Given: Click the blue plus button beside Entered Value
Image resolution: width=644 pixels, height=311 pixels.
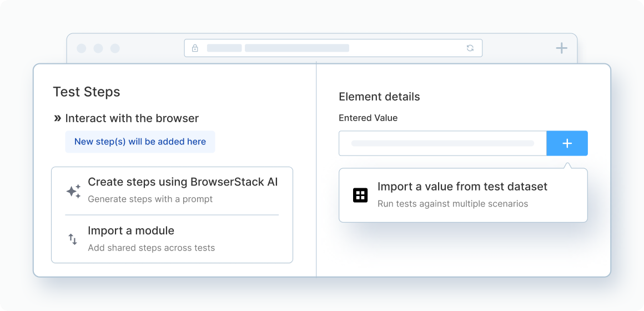Looking at the screenshot, I should coord(567,143).
